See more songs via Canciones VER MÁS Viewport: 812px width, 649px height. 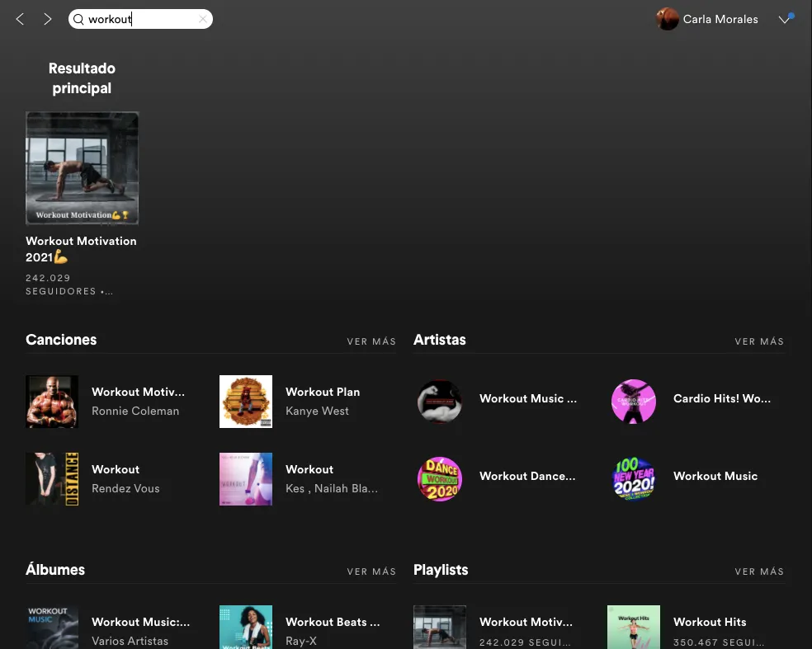pyautogui.click(x=371, y=341)
